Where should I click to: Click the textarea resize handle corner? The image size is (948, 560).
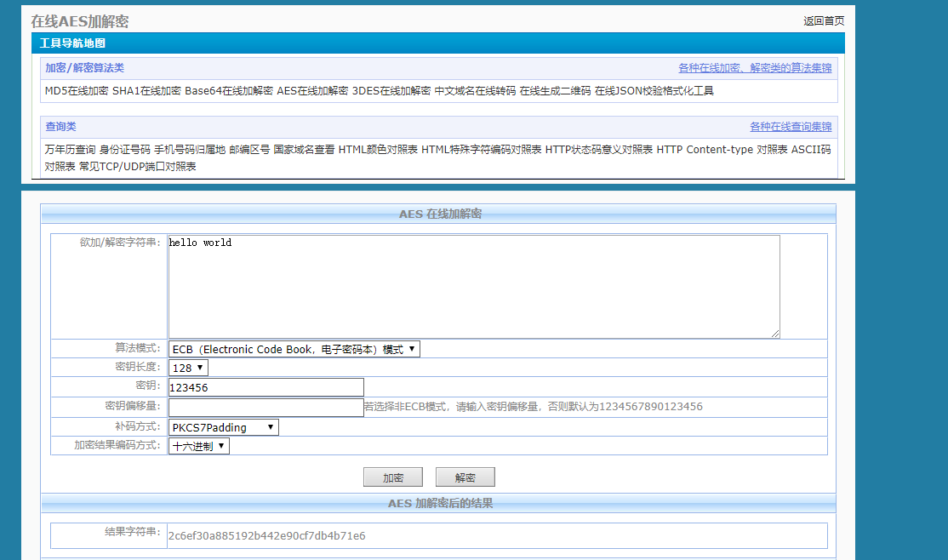point(775,334)
